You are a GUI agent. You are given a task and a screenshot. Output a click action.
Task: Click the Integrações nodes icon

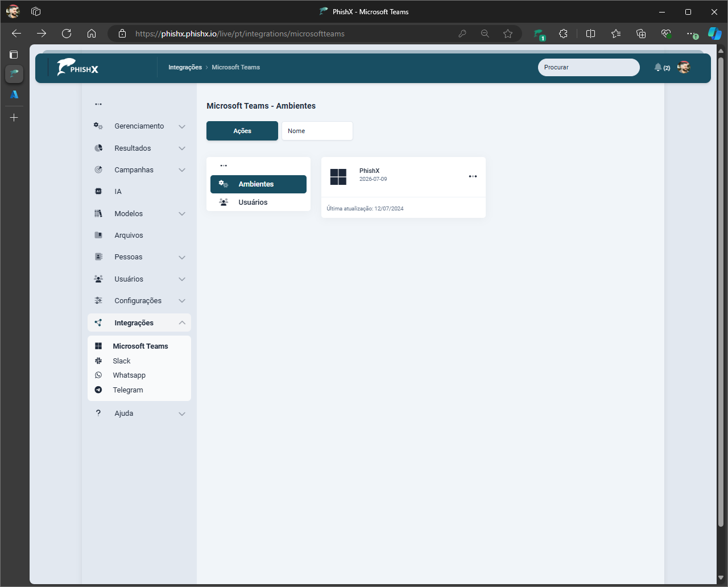(98, 323)
